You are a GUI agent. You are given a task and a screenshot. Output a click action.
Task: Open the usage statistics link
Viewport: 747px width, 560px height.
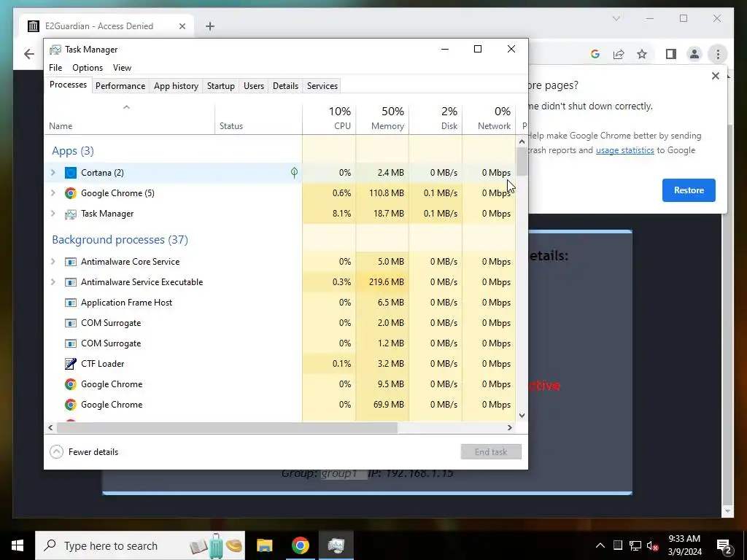(624, 150)
